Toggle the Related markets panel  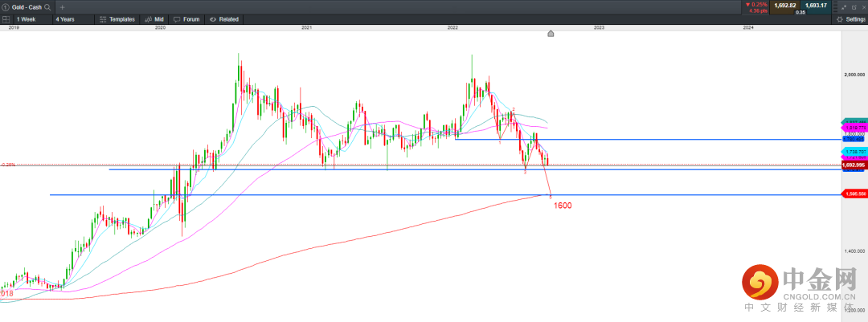click(224, 18)
